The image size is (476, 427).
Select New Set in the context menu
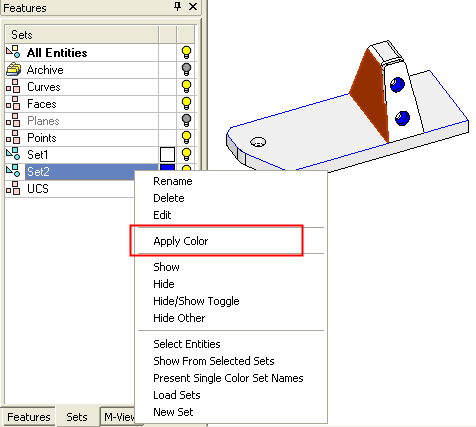[x=173, y=412]
